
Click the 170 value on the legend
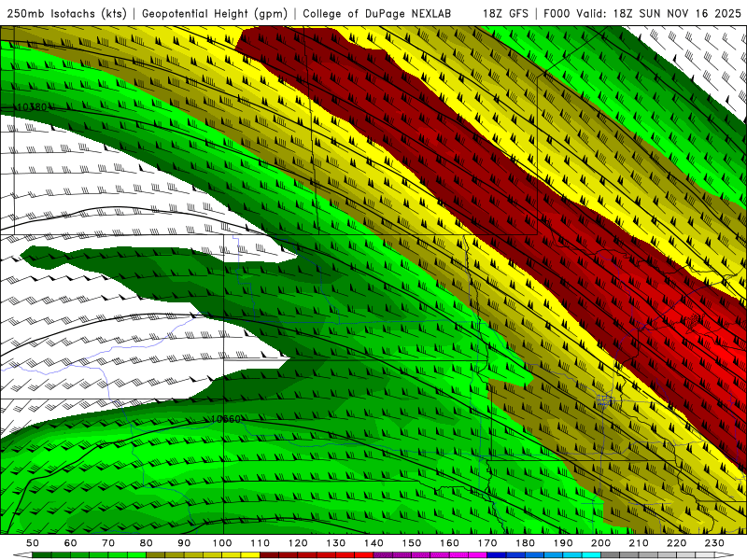(x=487, y=543)
